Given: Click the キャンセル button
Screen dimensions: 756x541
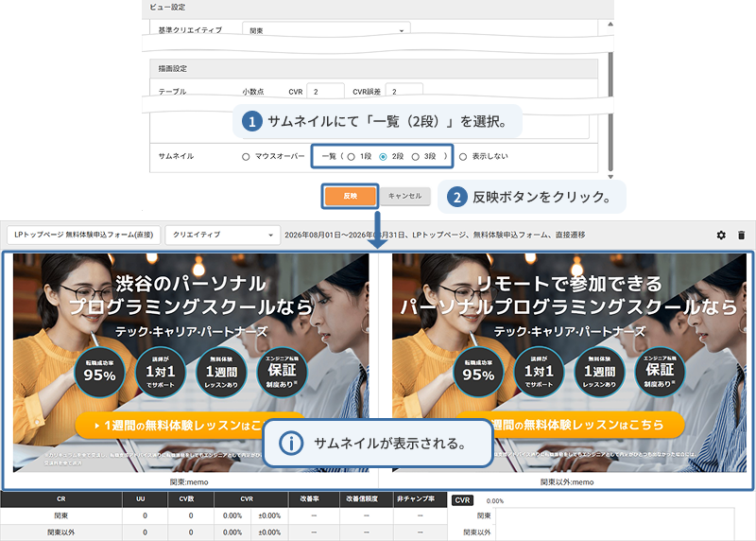Looking at the screenshot, I should click(x=405, y=196).
